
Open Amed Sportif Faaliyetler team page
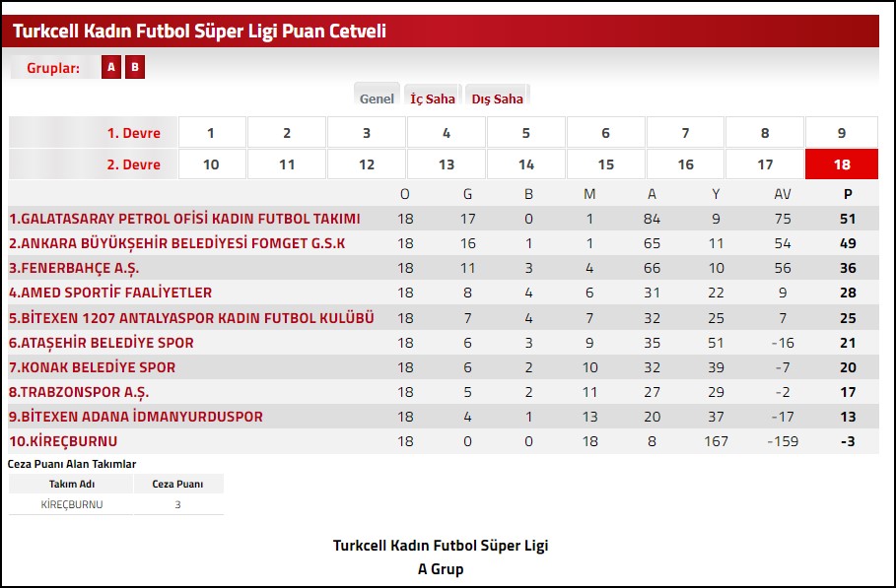110,293
